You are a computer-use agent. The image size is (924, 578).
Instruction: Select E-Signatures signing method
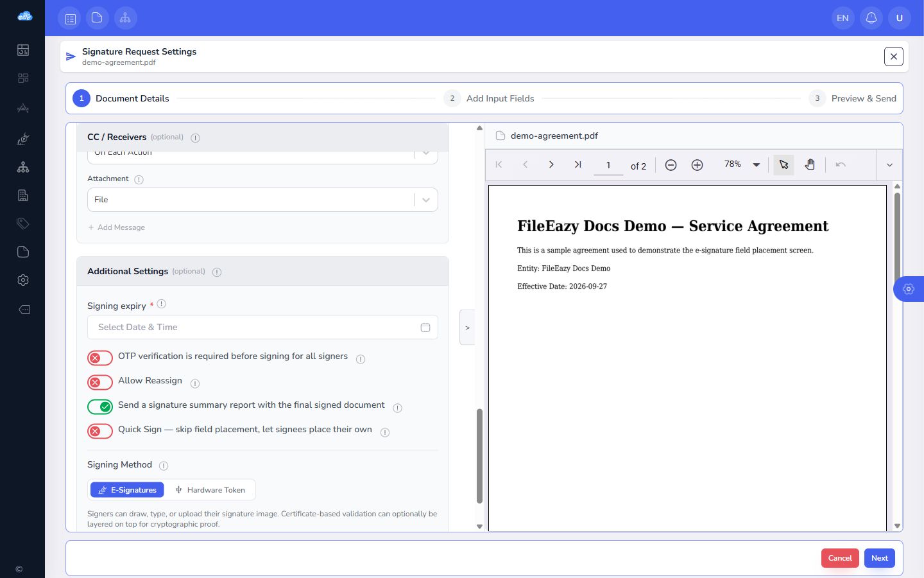point(127,490)
